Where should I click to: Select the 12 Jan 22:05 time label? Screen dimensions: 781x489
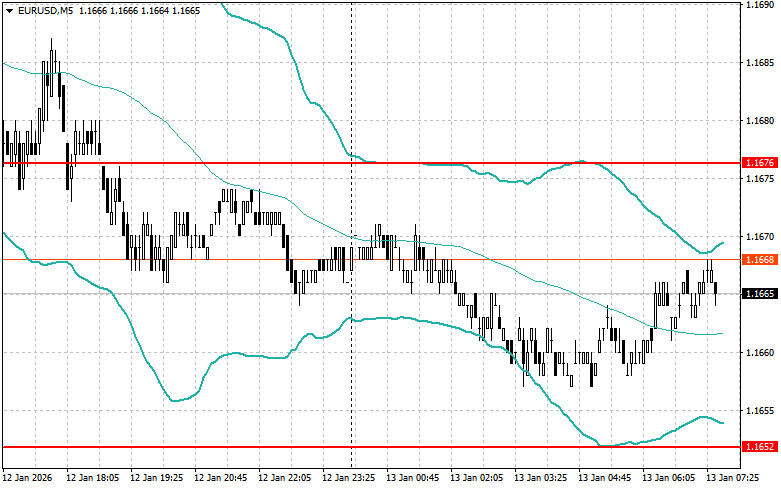pyautogui.click(x=284, y=478)
